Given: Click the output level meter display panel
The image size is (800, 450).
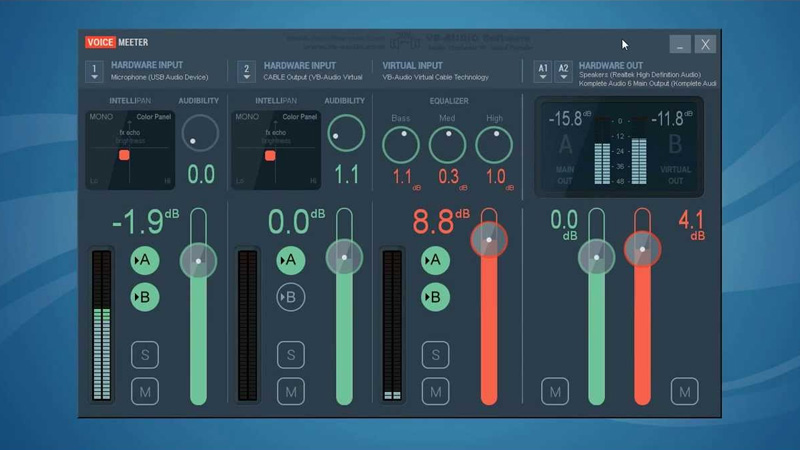Looking at the screenshot, I should (x=619, y=146).
